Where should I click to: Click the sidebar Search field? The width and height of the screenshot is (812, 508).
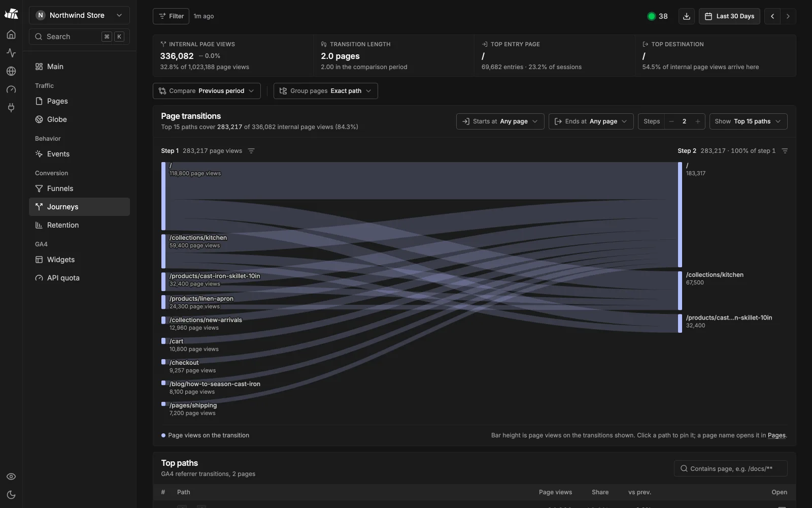click(x=79, y=37)
